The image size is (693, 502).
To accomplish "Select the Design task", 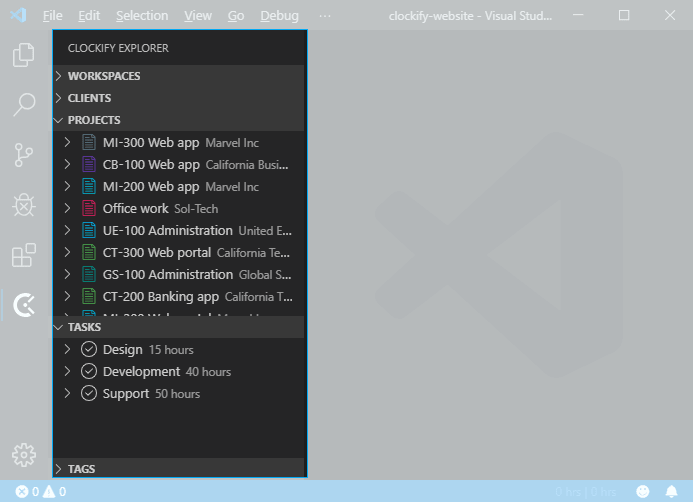I will [179, 350].
